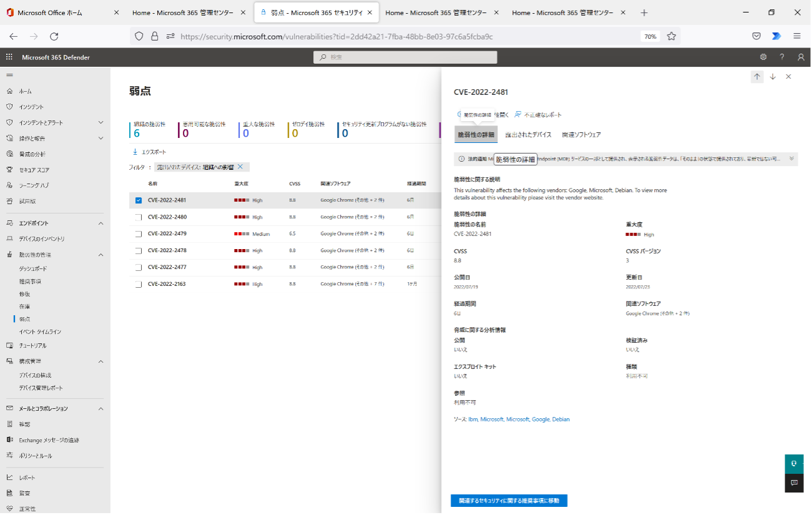Open the Google source link

pos(540,419)
